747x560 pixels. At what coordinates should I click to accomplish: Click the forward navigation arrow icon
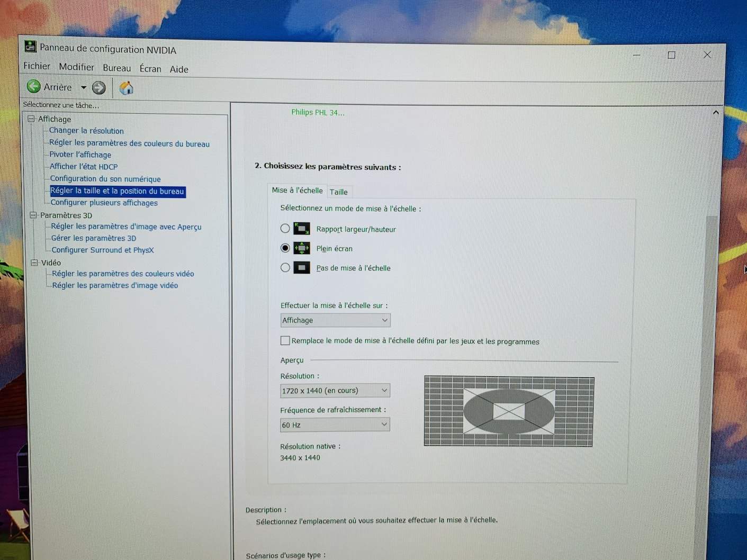point(98,88)
